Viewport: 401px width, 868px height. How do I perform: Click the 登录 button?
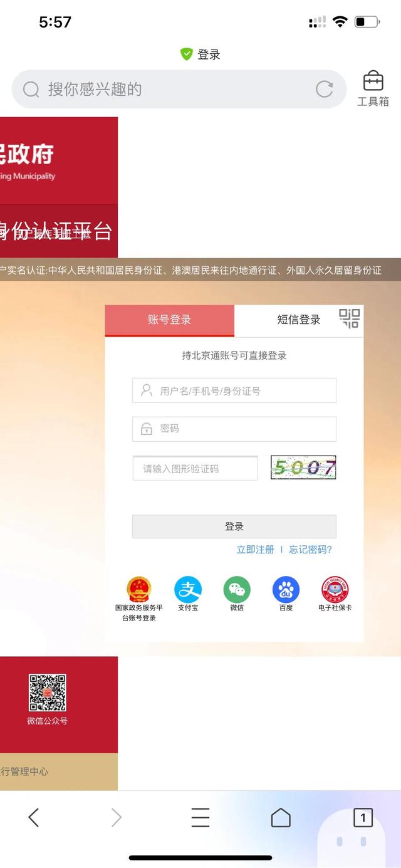tap(234, 526)
